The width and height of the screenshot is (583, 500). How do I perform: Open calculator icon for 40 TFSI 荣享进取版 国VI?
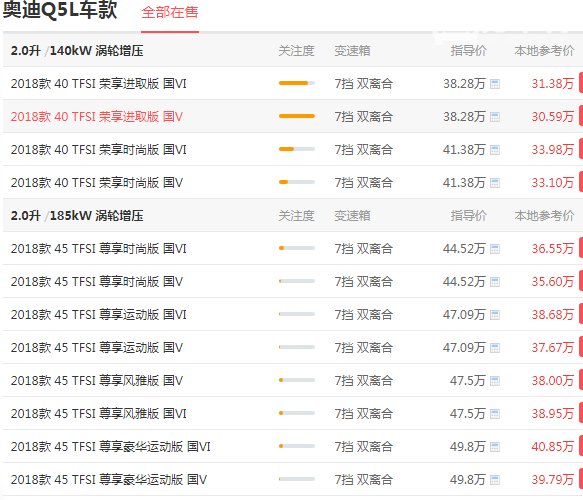[x=495, y=84]
